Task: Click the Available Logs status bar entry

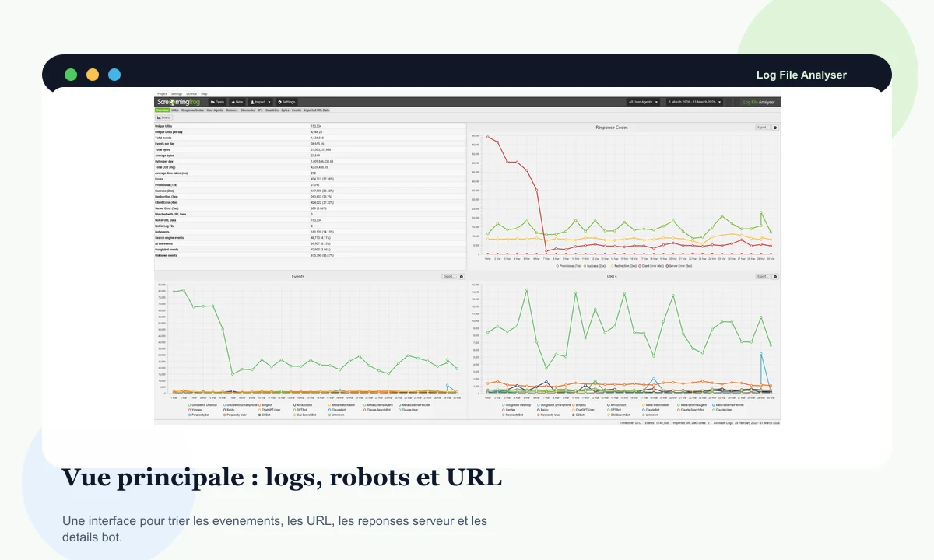Action: click(746, 423)
